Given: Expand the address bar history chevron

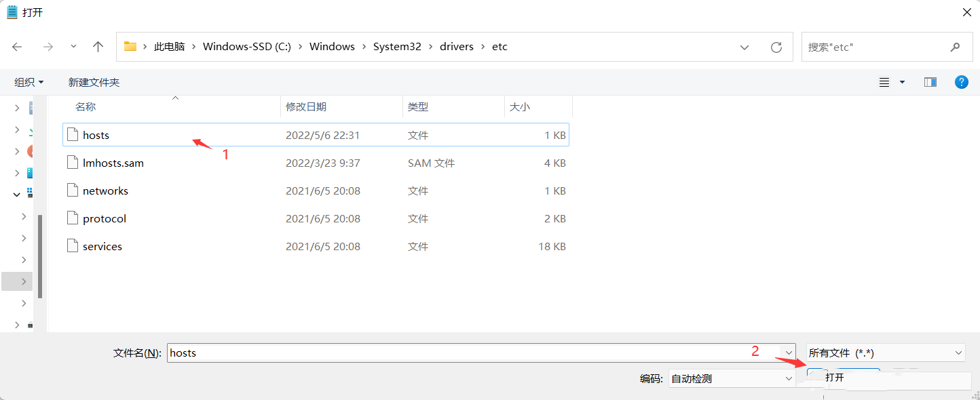Looking at the screenshot, I should (745, 46).
